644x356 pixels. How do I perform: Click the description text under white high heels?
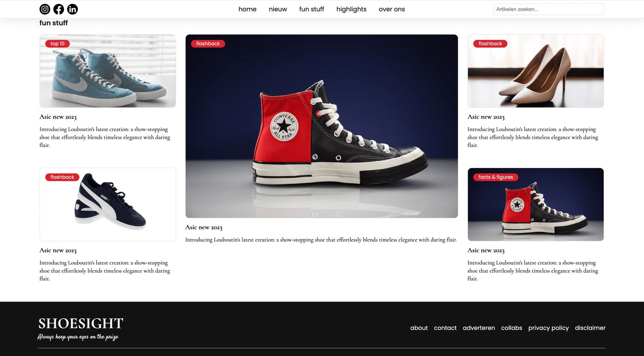533,137
